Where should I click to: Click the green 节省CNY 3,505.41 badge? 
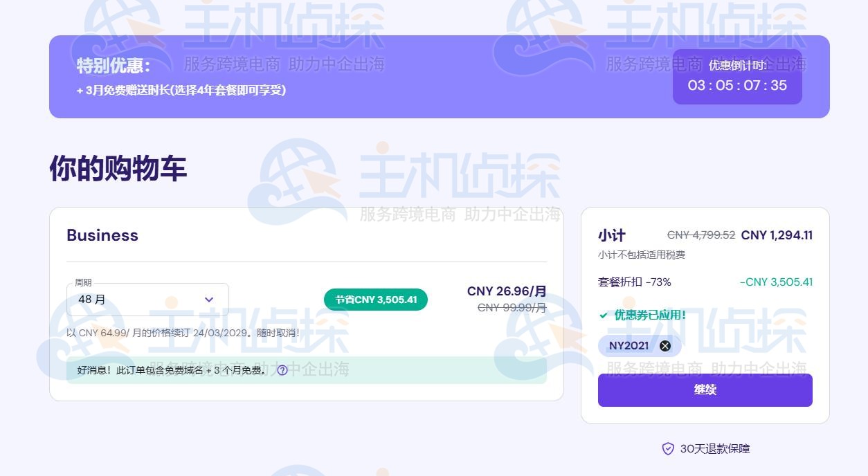coord(376,300)
